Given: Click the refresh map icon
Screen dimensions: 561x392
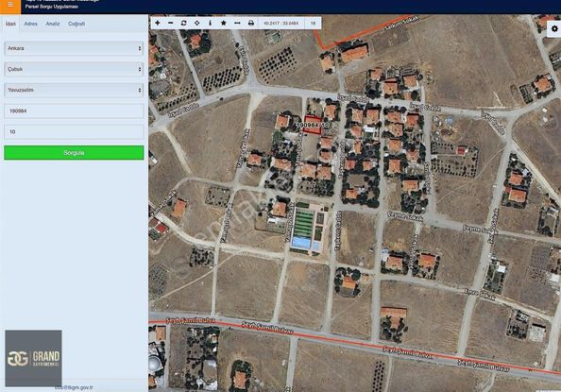Looking at the screenshot, I should (x=183, y=23).
